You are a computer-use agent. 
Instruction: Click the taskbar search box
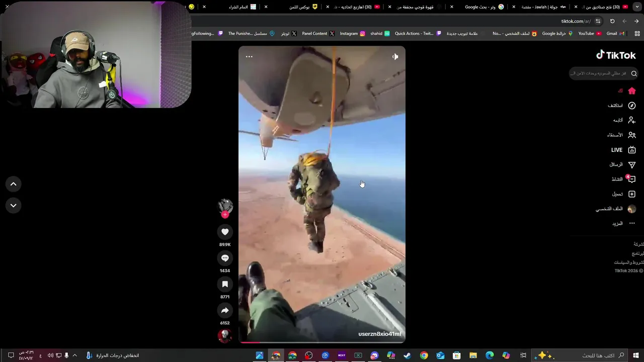pos(581,355)
